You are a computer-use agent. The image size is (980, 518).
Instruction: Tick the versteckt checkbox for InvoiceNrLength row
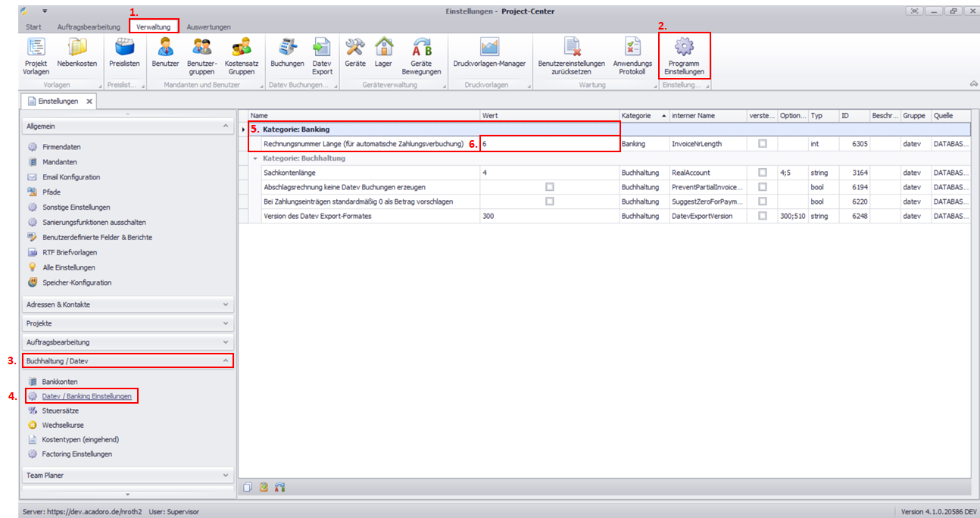pos(763,143)
